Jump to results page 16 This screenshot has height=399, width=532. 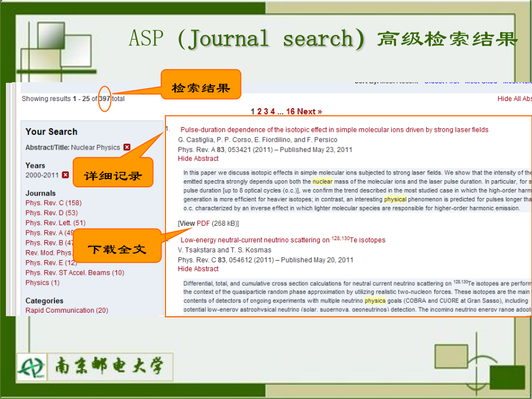290,112
